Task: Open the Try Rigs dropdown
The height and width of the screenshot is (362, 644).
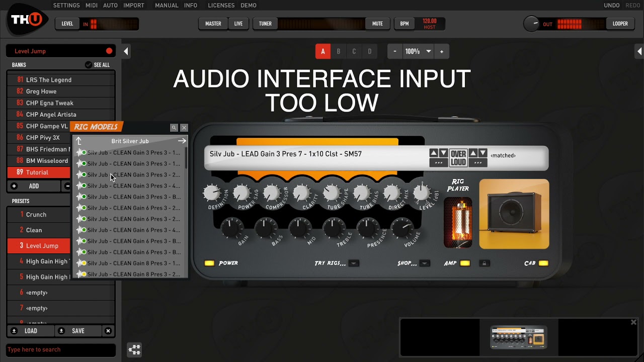Action: click(x=354, y=263)
